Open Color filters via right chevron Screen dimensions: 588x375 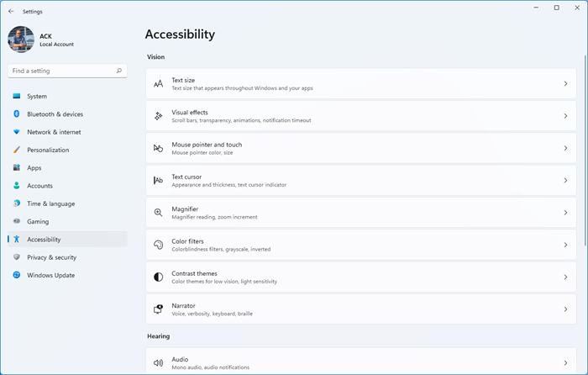pyautogui.click(x=565, y=245)
